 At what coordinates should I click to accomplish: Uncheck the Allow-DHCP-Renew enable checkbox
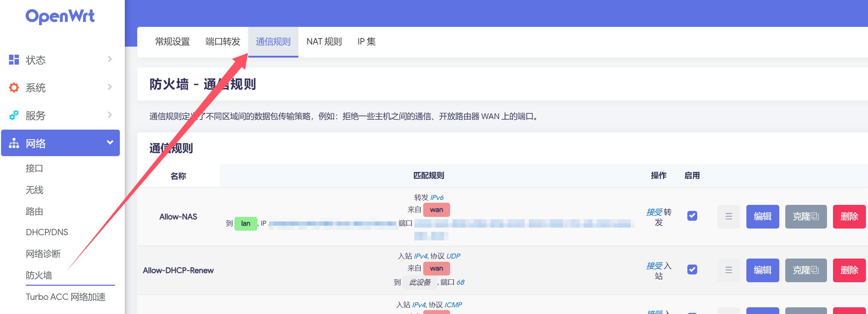point(692,269)
